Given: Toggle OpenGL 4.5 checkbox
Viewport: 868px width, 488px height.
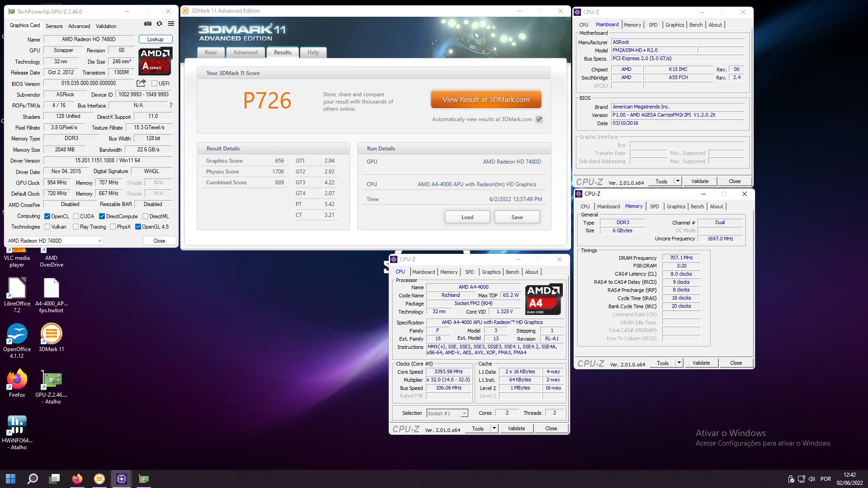Looking at the screenshot, I should pyautogui.click(x=138, y=227).
